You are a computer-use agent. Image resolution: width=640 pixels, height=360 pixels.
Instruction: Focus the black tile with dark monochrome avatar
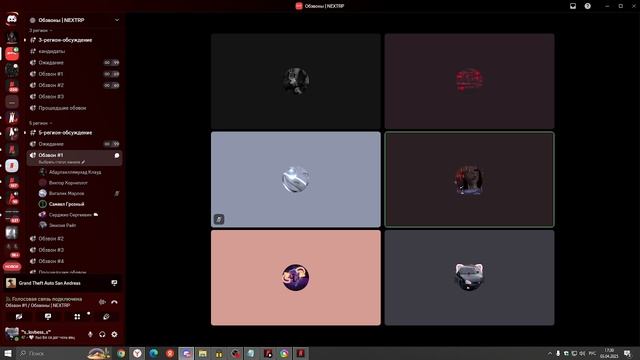pyautogui.click(x=296, y=81)
